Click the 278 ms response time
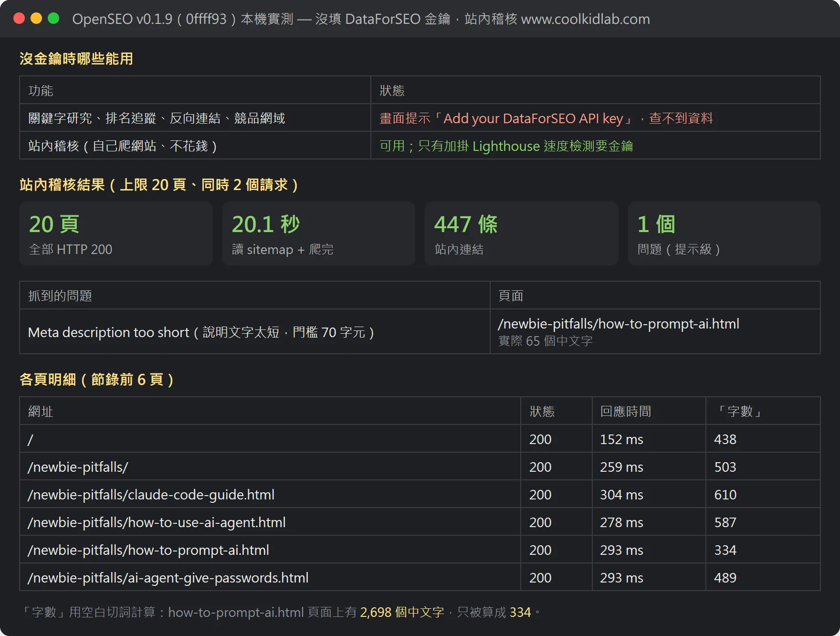Viewport: 840px width, 636px height. (x=621, y=522)
